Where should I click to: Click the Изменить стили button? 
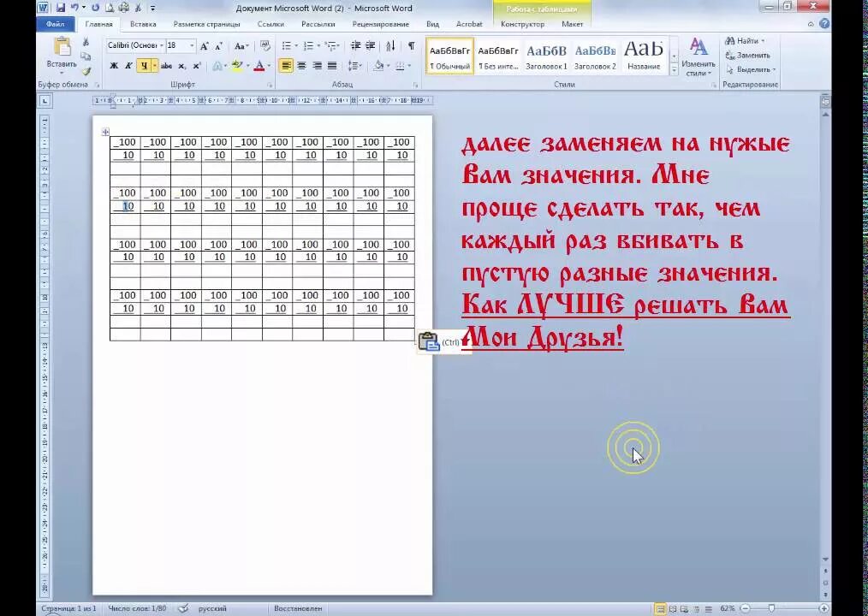[698, 57]
